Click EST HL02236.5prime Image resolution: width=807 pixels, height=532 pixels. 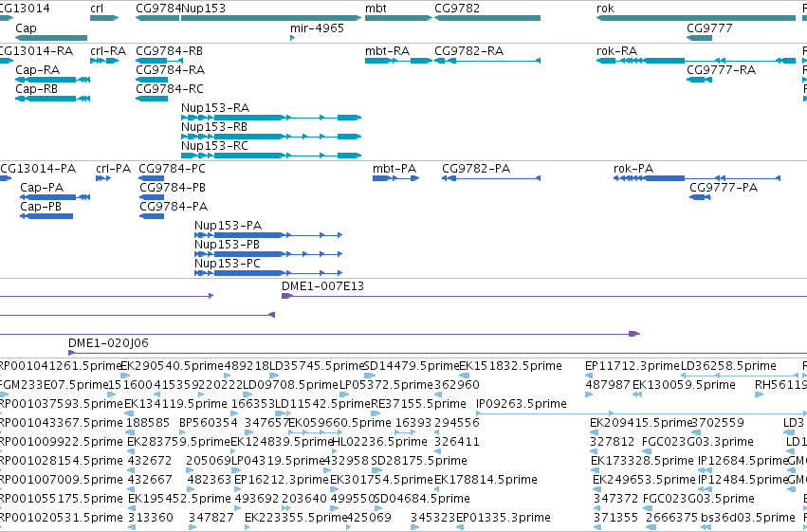[380, 442]
